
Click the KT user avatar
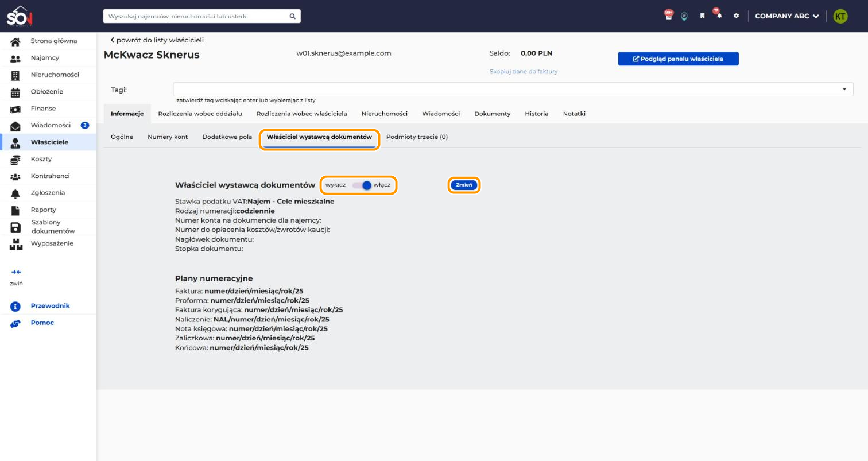click(840, 16)
